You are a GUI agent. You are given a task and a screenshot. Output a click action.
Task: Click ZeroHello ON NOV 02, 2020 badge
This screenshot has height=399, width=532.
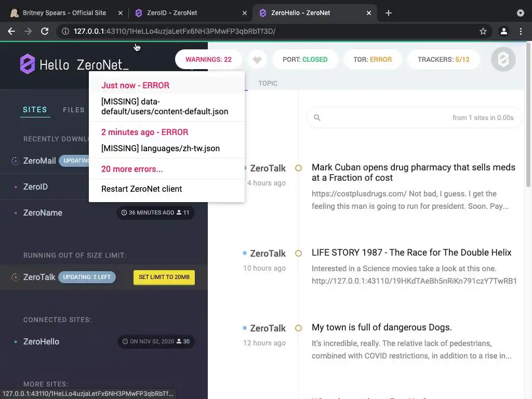pos(156,342)
